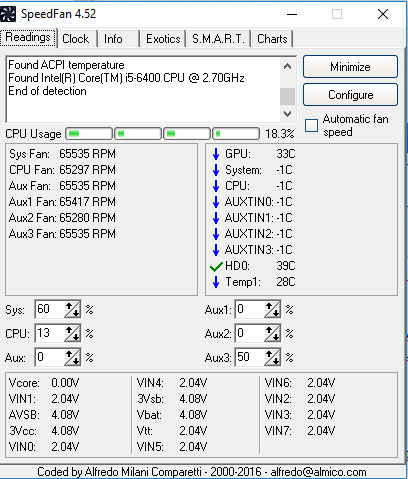This screenshot has width=408, height=479.
Task: Click the Minimize button in SpeedFan panel
Action: coord(350,67)
